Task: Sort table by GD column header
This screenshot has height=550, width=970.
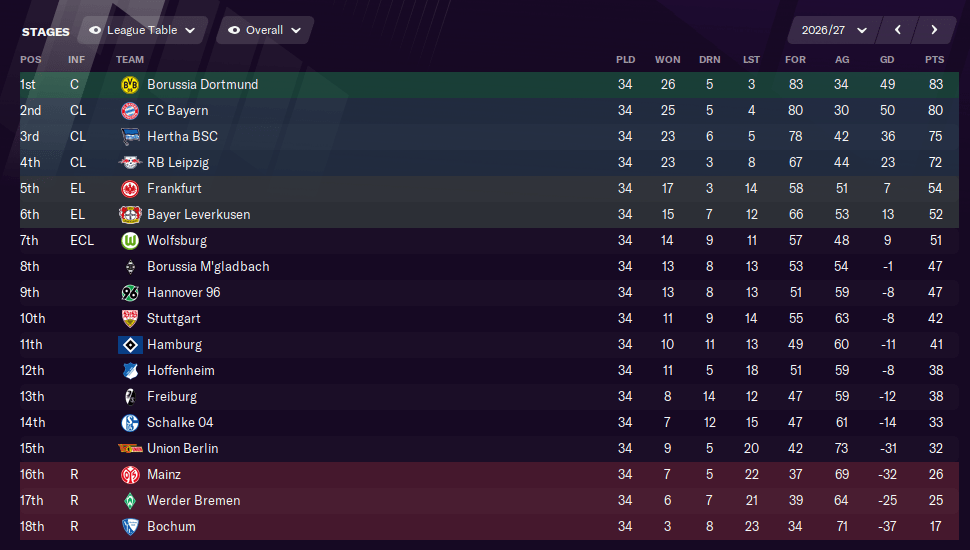Action: [x=887, y=59]
